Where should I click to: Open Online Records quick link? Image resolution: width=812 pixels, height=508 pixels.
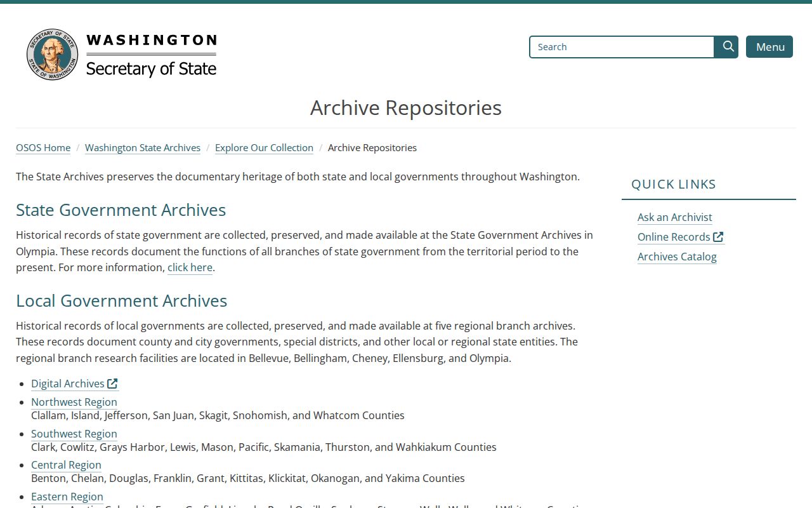(681, 237)
